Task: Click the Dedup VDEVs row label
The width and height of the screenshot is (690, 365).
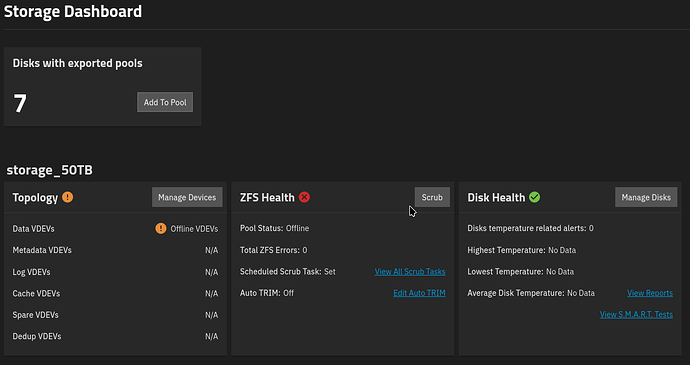Action: (37, 336)
